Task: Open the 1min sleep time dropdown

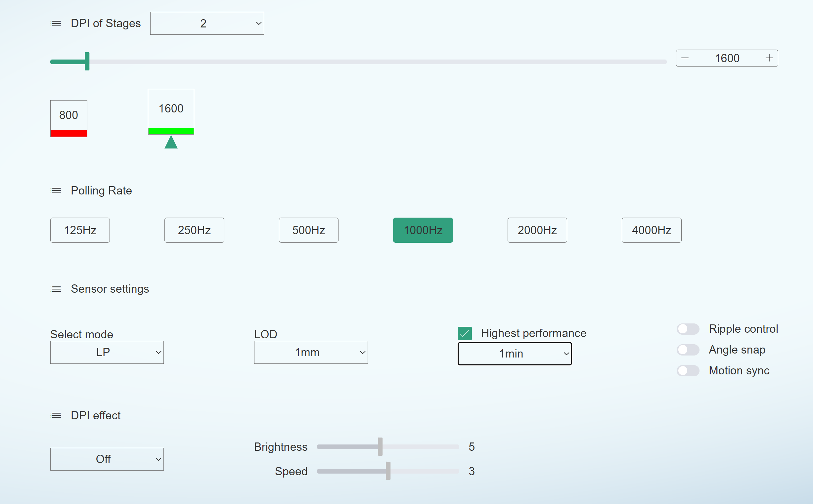Action: 515,354
